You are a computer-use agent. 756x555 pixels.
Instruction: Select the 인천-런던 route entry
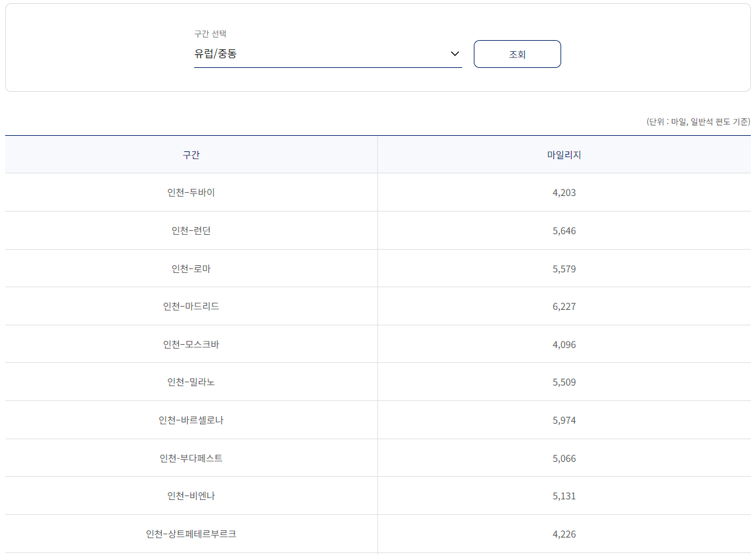click(192, 230)
